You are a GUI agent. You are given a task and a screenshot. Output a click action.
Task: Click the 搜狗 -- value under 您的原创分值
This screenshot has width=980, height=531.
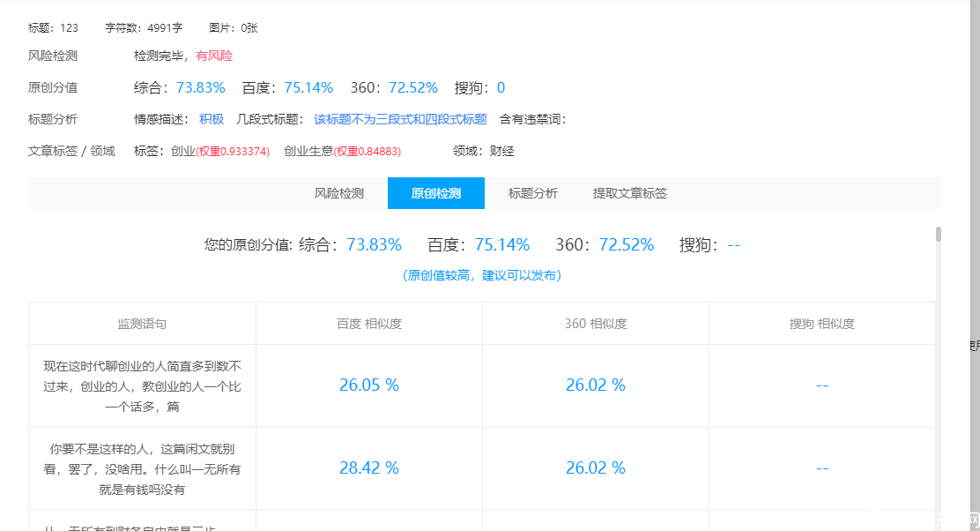click(x=734, y=244)
